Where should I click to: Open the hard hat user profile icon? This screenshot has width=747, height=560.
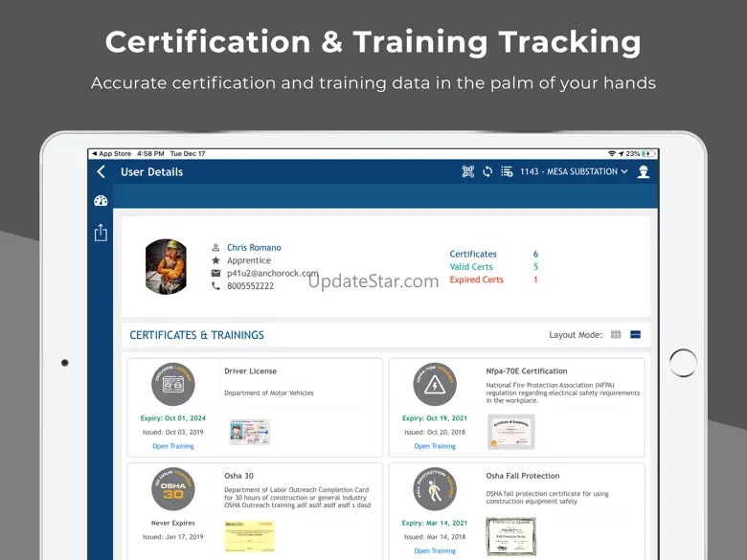(644, 172)
